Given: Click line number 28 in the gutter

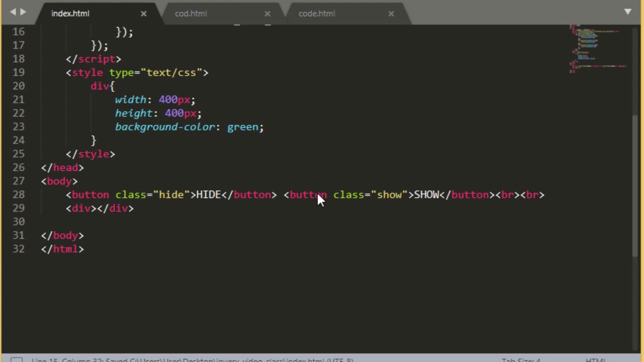Looking at the screenshot, I should 19,195.
